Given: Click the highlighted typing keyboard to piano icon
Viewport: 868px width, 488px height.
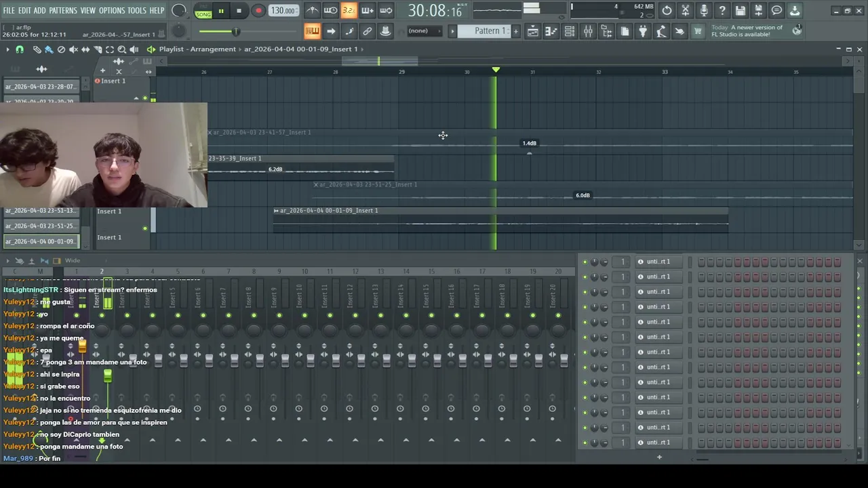Looking at the screenshot, I should [x=312, y=31].
